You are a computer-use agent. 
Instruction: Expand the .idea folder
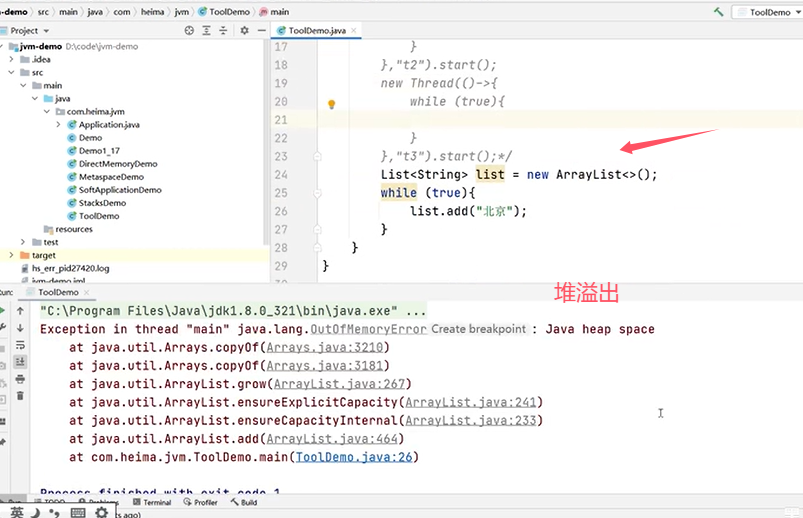(x=11, y=59)
